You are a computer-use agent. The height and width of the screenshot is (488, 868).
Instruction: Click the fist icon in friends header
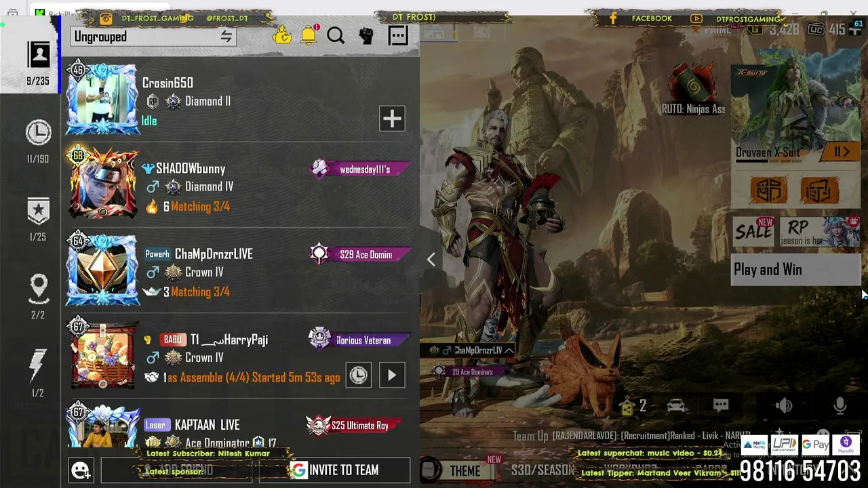pos(366,35)
